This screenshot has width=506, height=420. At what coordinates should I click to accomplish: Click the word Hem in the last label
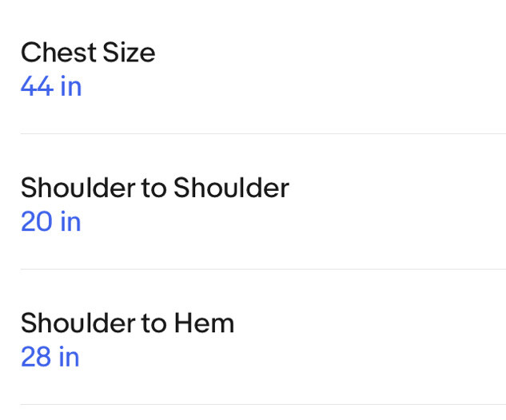click(x=205, y=323)
